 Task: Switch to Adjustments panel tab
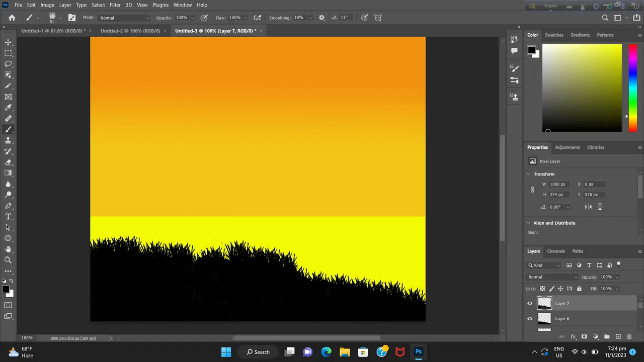click(568, 147)
